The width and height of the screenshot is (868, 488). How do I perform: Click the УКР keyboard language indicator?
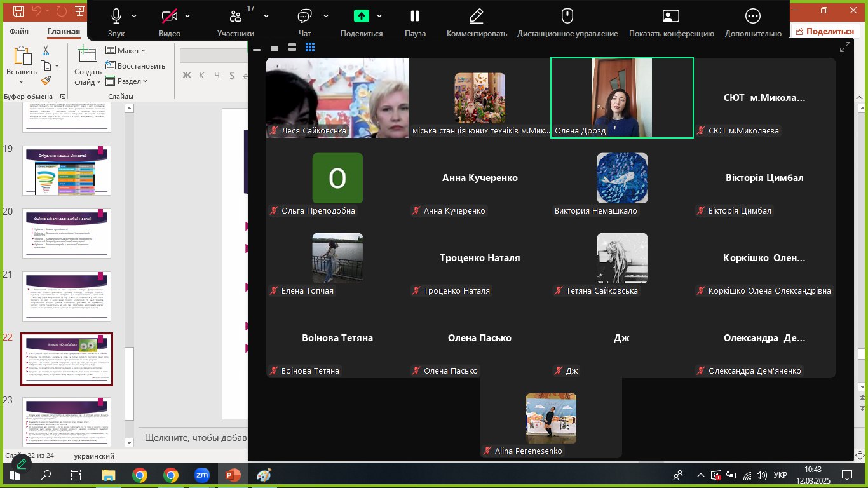coord(780,475)
